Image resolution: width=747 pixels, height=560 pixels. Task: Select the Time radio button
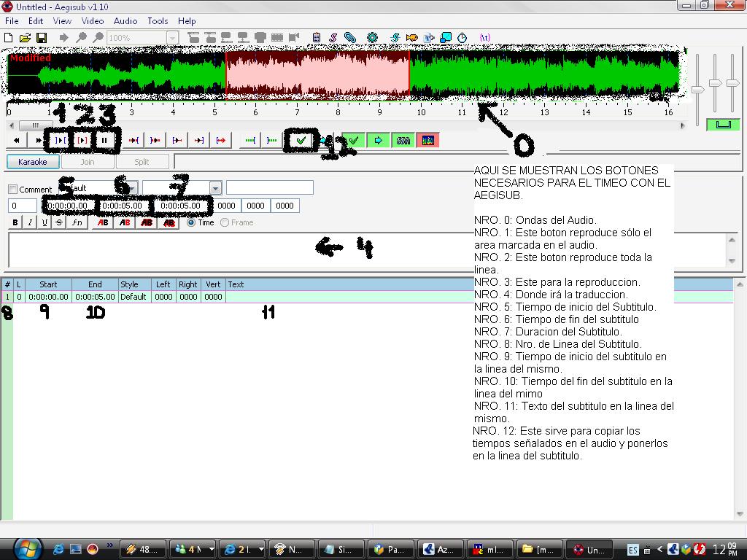[191, 222]
